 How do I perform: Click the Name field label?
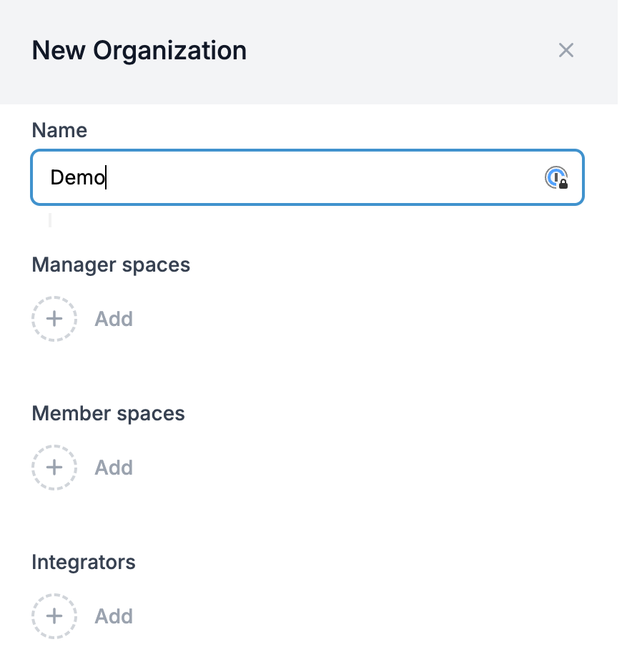[59, 130]
